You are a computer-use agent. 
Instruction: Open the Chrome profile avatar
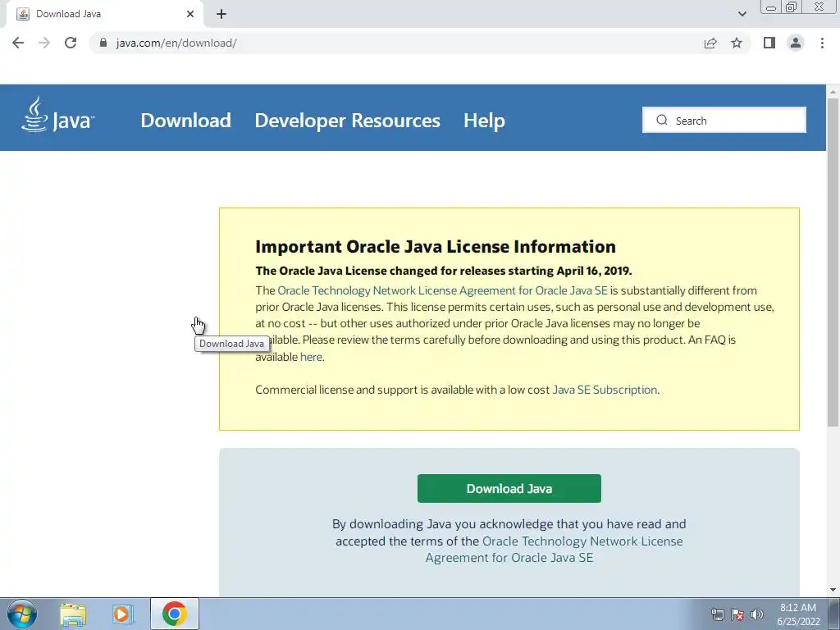(796, 43)
